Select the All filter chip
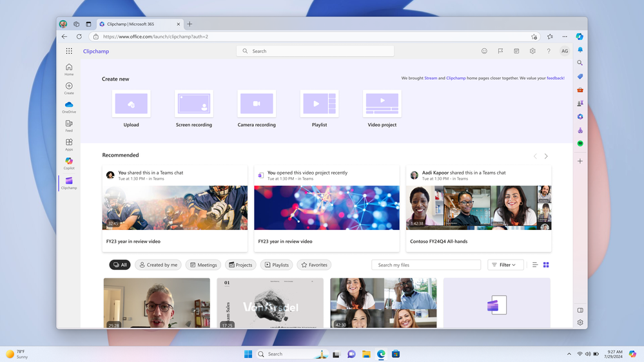 (x=120, y=265)
